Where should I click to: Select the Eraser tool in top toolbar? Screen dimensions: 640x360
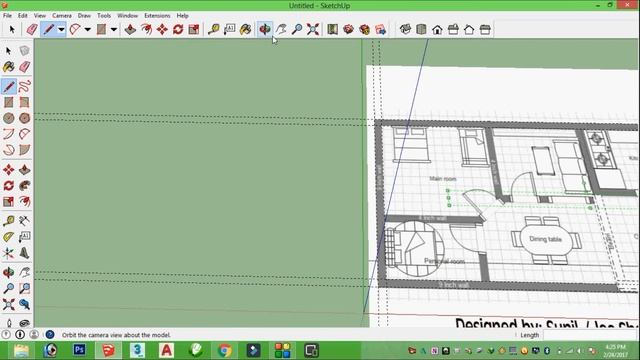[32, 29]
